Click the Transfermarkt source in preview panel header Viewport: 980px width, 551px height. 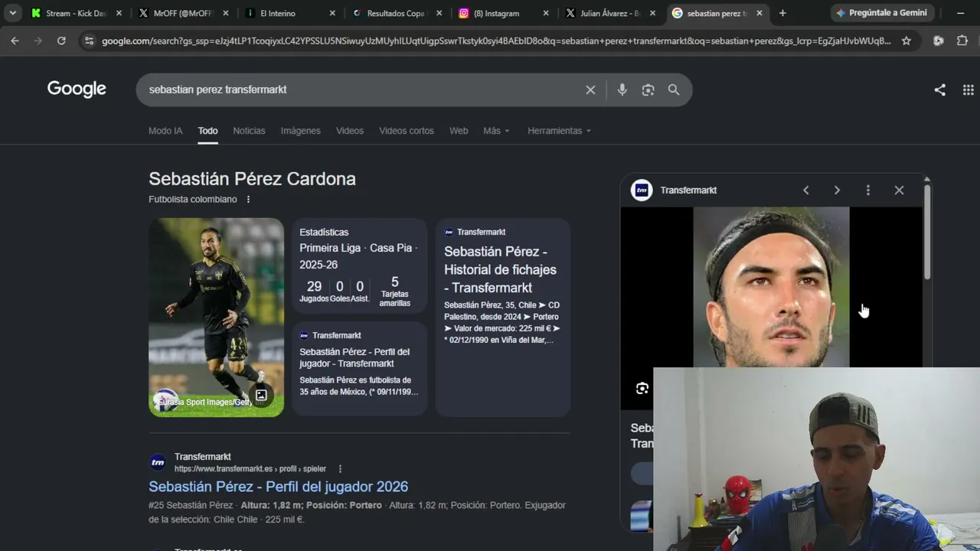[x=675, y=190]
